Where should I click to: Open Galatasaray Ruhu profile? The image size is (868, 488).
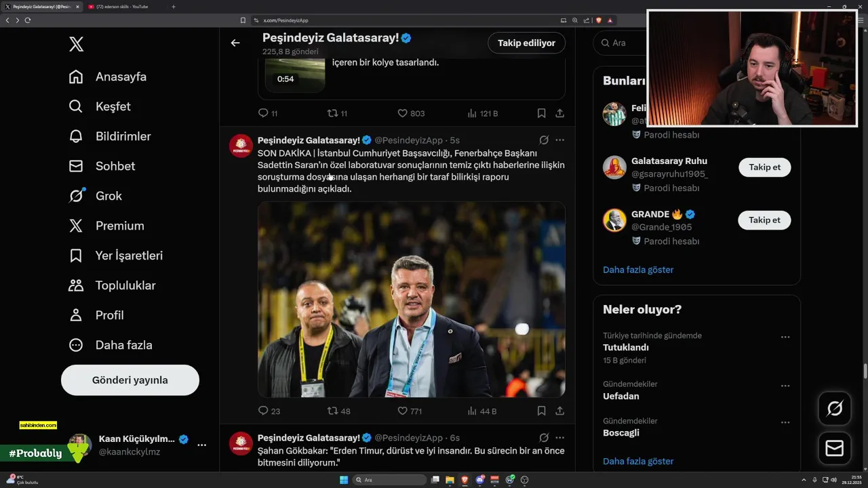(x=669, y=161)
